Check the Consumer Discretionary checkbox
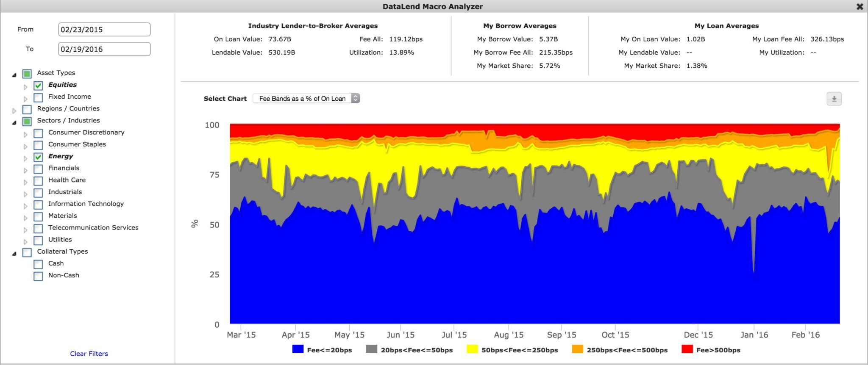The height and width of the screenshot is (365, 868). pos(38,133)
